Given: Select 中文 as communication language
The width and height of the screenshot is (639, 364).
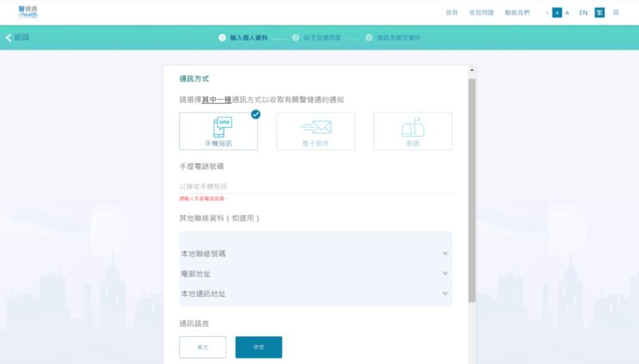Looking at the screenshot, I should point(258,347).
